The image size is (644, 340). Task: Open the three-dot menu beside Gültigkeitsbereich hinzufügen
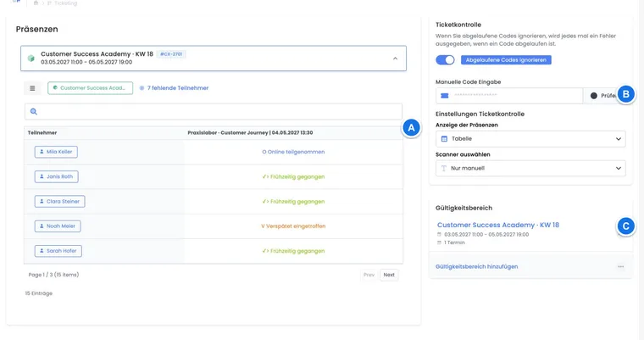[x=620, y=266]
